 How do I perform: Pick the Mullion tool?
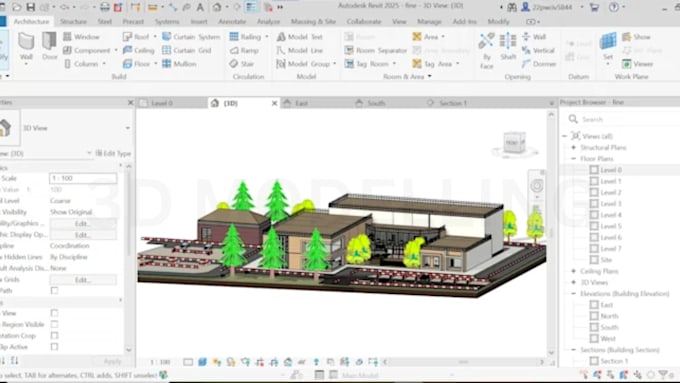[x=179, y=64]
